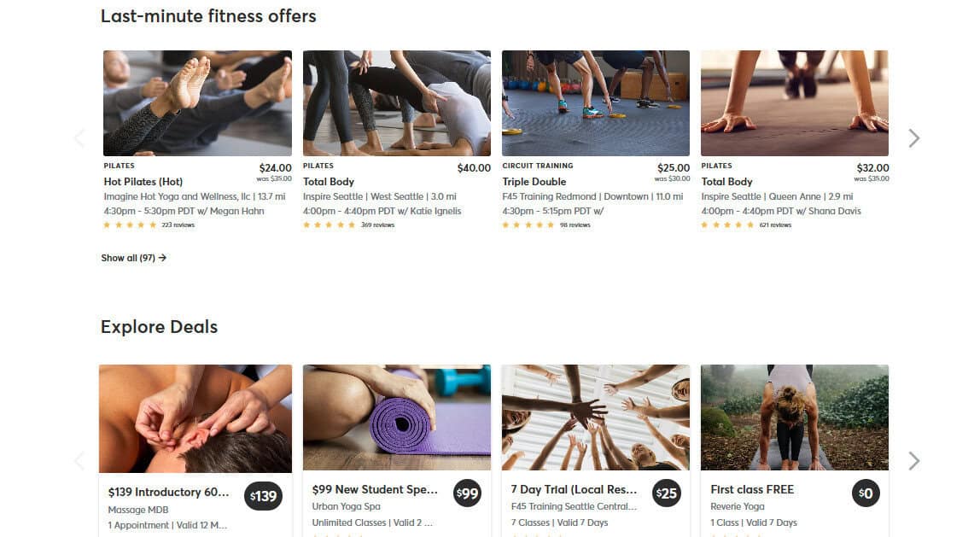Click previous arrow in Explore Deals carousel
This screenshot has width=980, height=537.
79,461
